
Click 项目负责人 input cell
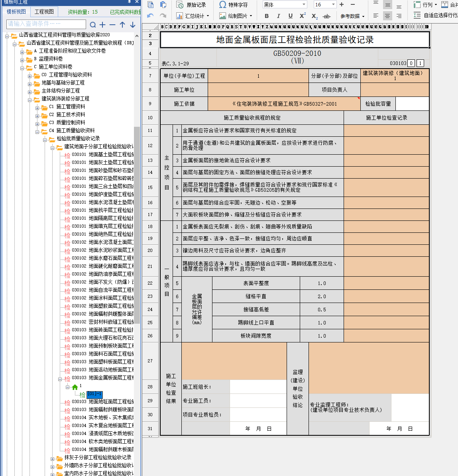395,90
